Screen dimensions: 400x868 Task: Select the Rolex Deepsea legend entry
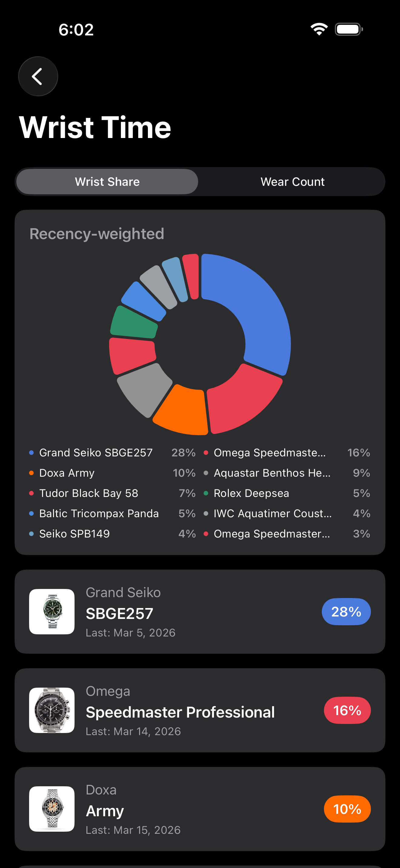[x=251, y=493]
